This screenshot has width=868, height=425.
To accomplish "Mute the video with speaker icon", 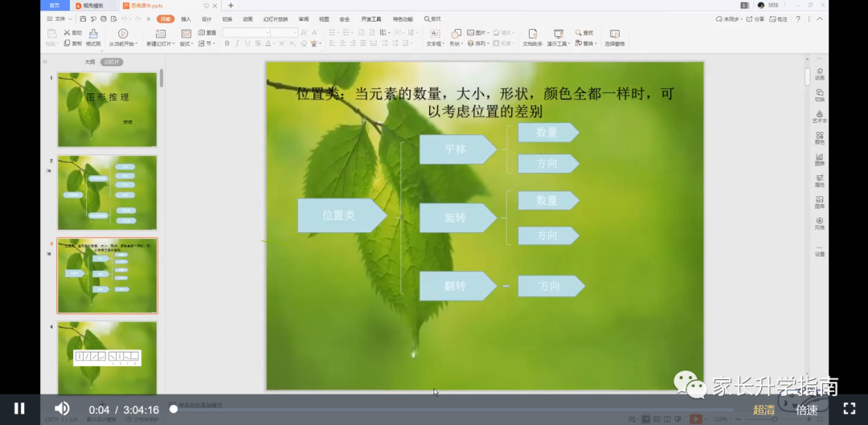I will (61, 408).
